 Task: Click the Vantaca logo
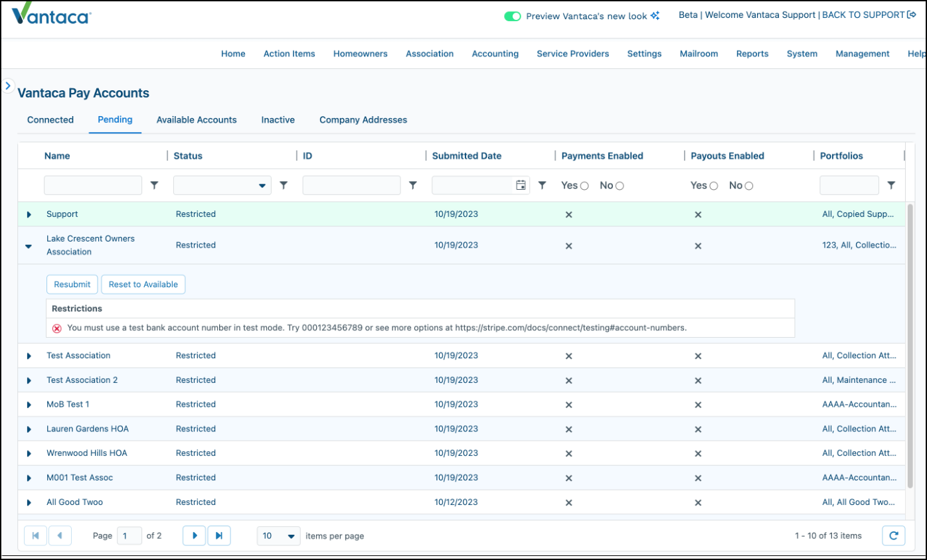click(52, 15)
